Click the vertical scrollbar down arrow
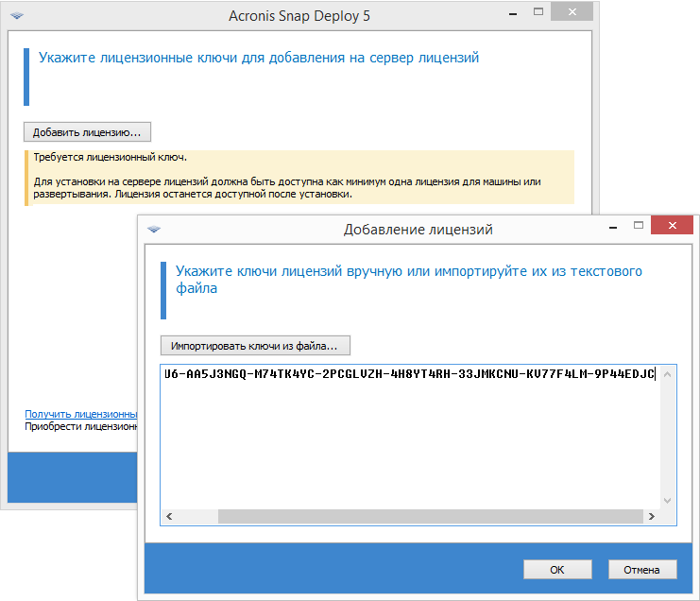The image size is (700, 601). click(668, 501)
